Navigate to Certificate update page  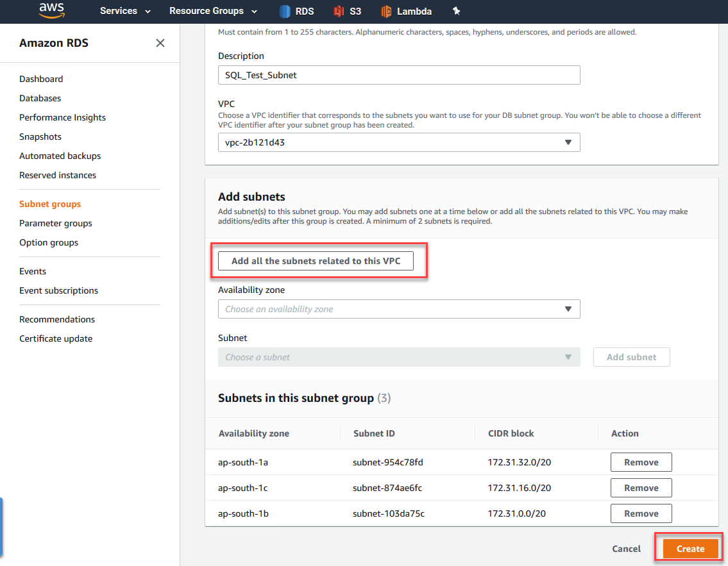click(x=56, y=338)
